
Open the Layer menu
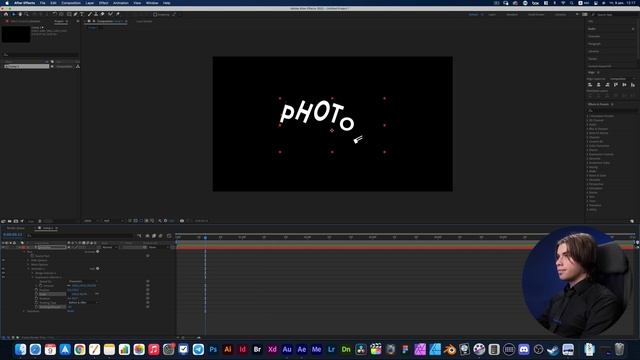click(x=90, y=3)
